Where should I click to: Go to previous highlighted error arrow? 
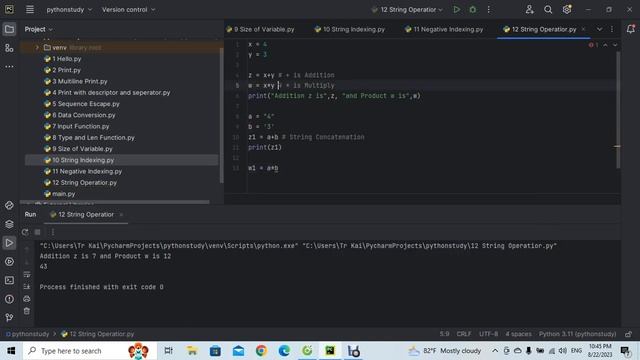[x=605, y=45]
